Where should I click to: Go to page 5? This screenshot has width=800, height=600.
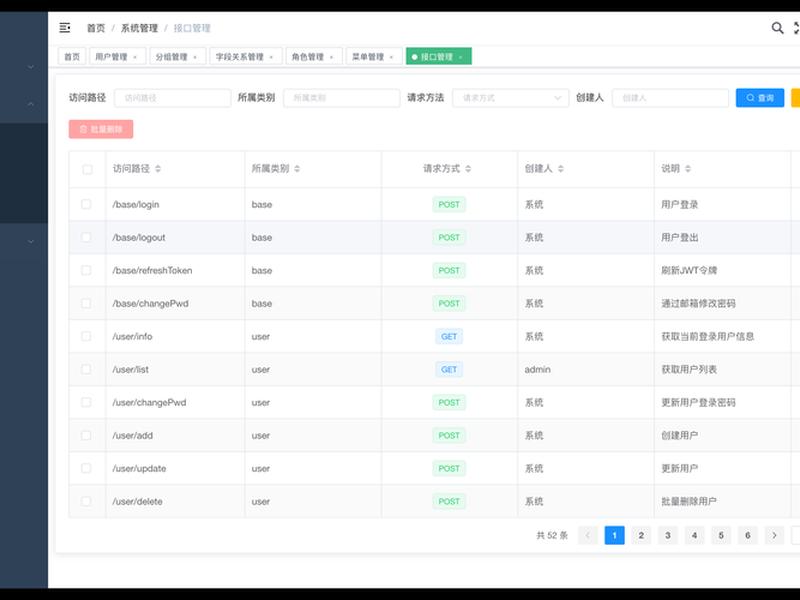(721, 535)
